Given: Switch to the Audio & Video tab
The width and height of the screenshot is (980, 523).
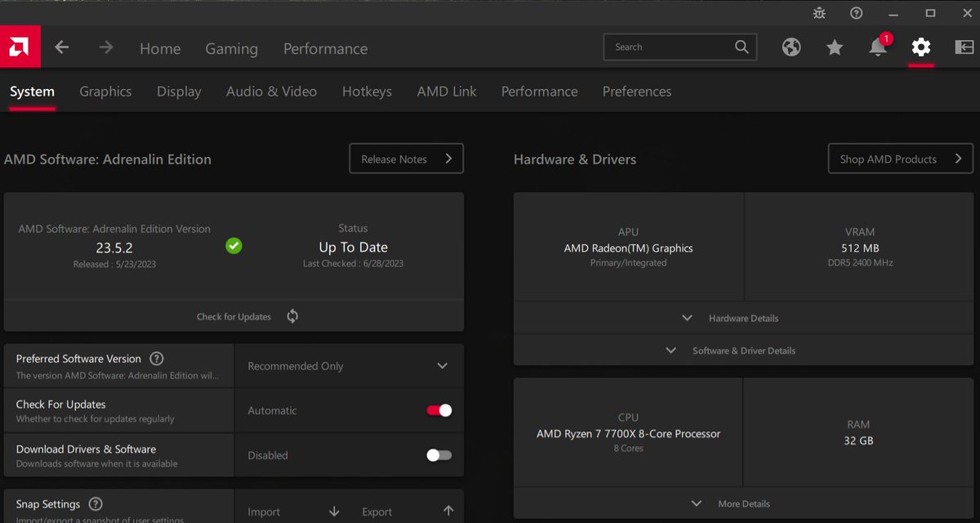Looking at the screenshot, I should 271,92.
